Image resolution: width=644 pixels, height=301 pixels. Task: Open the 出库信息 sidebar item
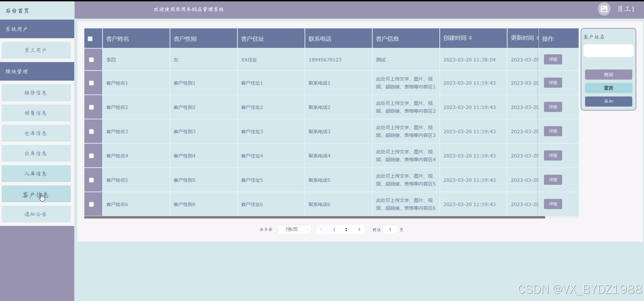(36, 153)
